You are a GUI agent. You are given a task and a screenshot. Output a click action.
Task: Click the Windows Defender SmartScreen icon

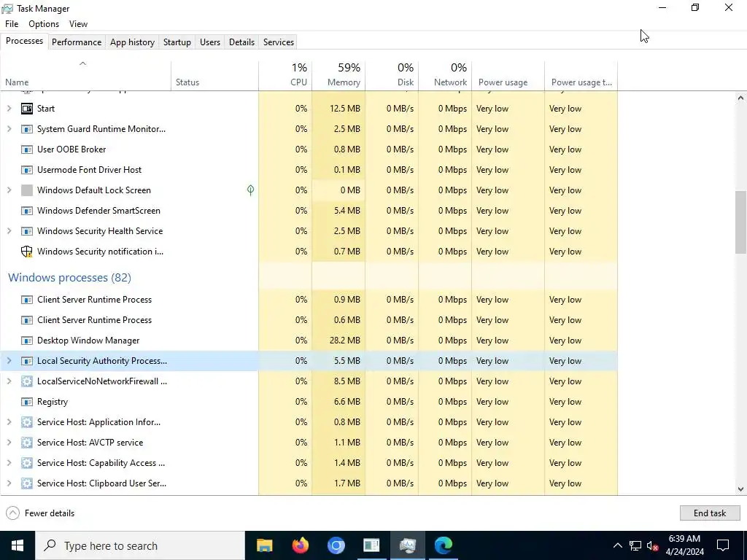(x=27, y=211)
